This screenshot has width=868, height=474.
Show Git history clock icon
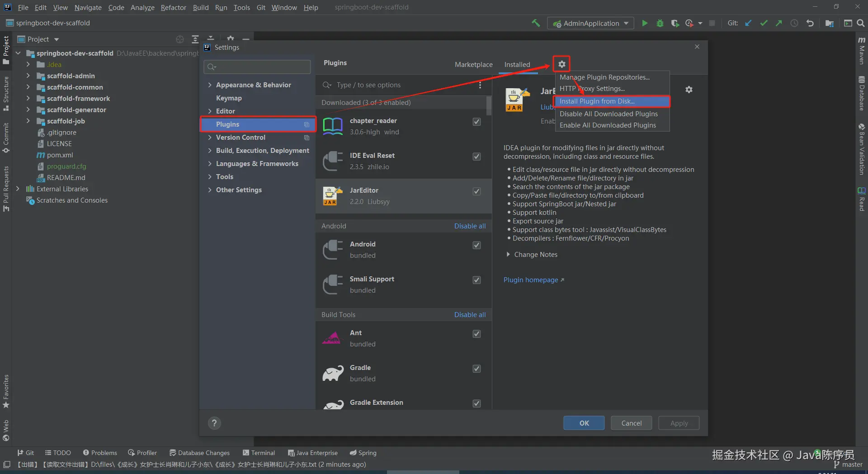point(794,23)
